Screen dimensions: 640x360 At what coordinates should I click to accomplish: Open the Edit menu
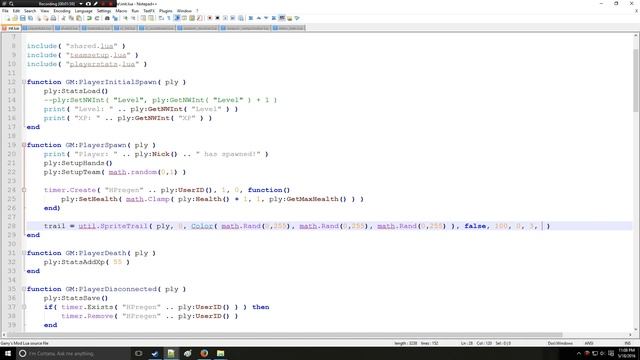pyautogui.click(x=16, y=11)
